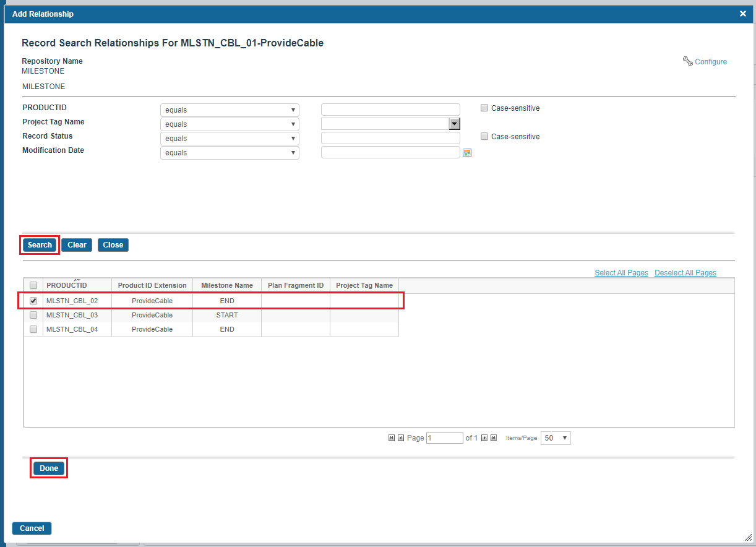Click END in MLSTN_CBL_04 row
Viewport: 756px width, 547px height.
point(227,329)
